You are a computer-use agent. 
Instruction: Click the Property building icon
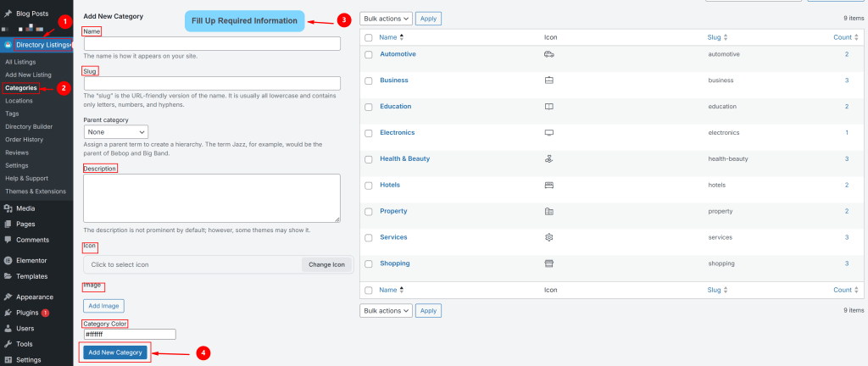(549, 211)
